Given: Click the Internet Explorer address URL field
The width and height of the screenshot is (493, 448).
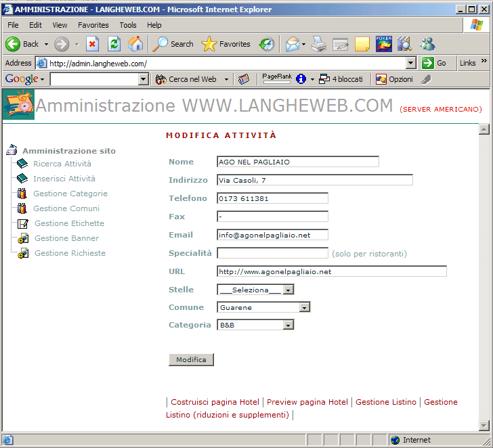Looking at the screenshot, I should click(x=221, y=63).
